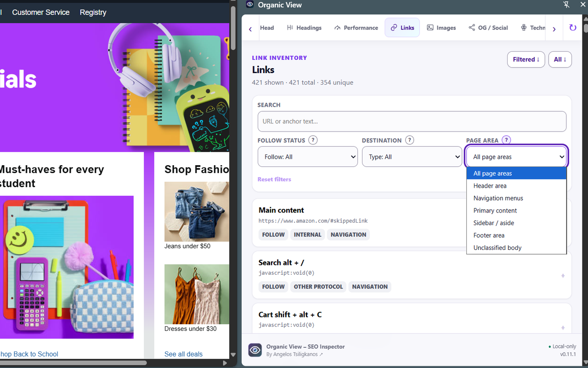The height and width of the screenshot is (368, 588).
Task: Go to the OG / Social tab
Action: click(488, 28)
